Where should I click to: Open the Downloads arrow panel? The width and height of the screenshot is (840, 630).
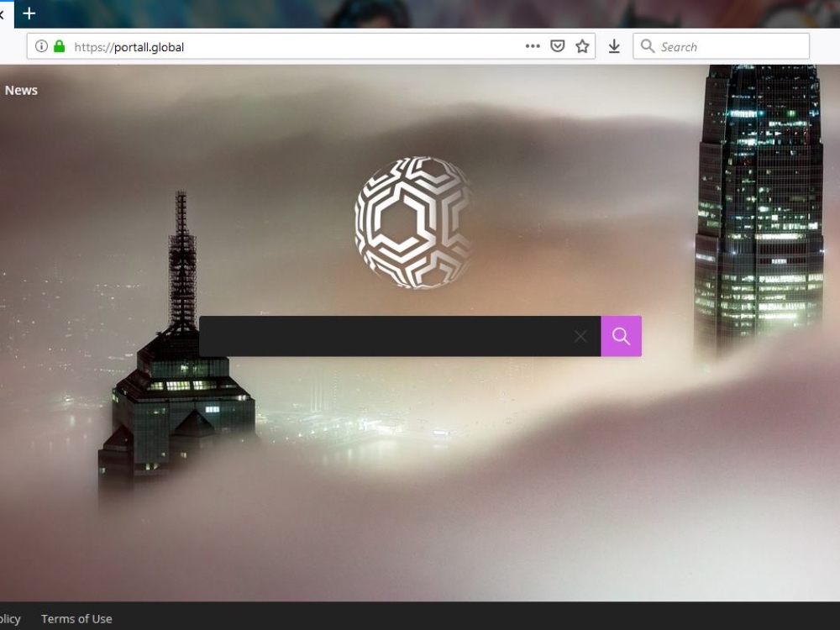pos(614,47)
